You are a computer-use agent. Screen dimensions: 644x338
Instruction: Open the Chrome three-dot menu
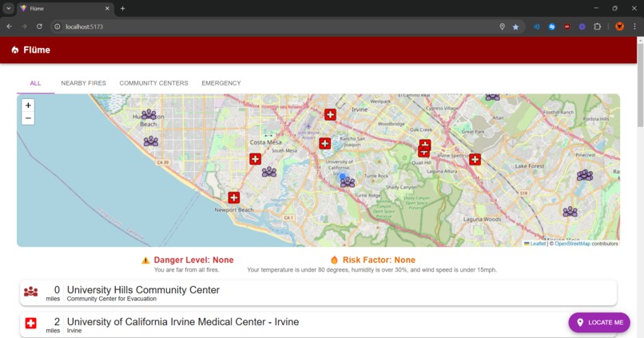[634, 26]
